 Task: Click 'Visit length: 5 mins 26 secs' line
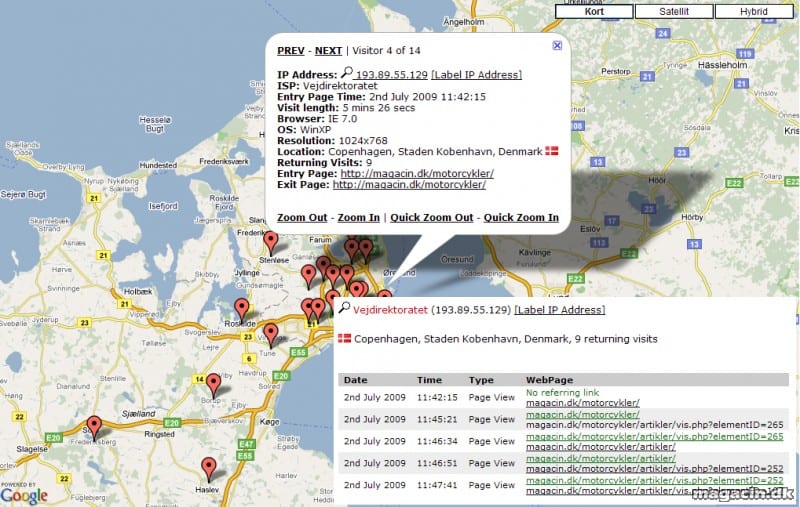[x=346, y=108]
